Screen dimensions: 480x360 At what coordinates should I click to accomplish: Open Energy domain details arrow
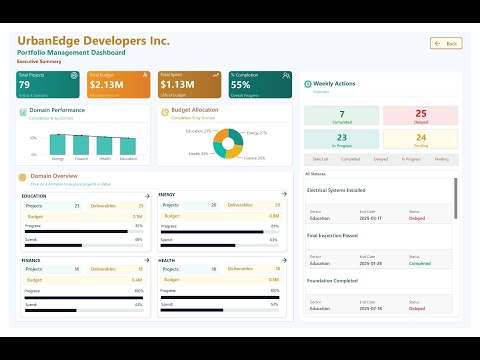point(284,194)
